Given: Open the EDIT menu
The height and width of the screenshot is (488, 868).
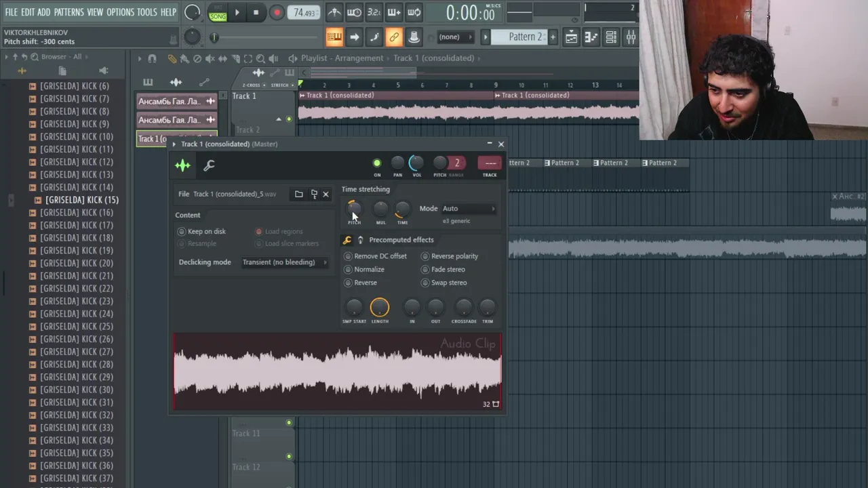Looking at the screenshot, I should coord(28,12).
